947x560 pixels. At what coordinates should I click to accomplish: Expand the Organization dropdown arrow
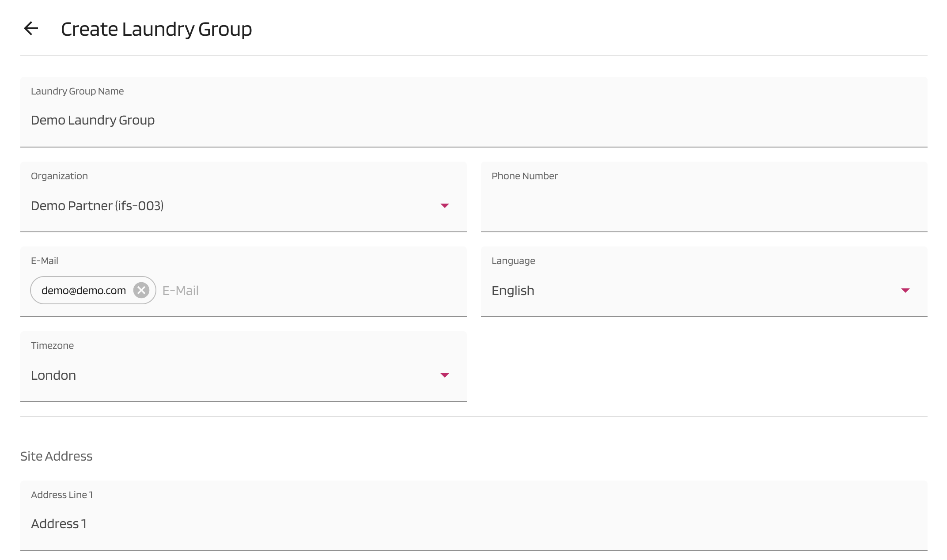point(445,206)
